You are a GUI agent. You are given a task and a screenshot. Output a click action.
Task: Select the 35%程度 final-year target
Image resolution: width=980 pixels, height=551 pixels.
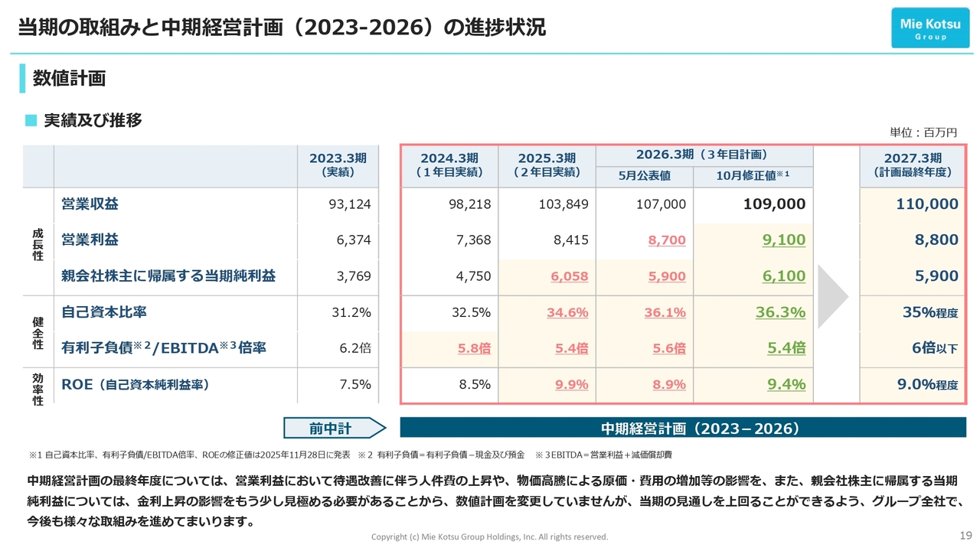click(930, 312)
